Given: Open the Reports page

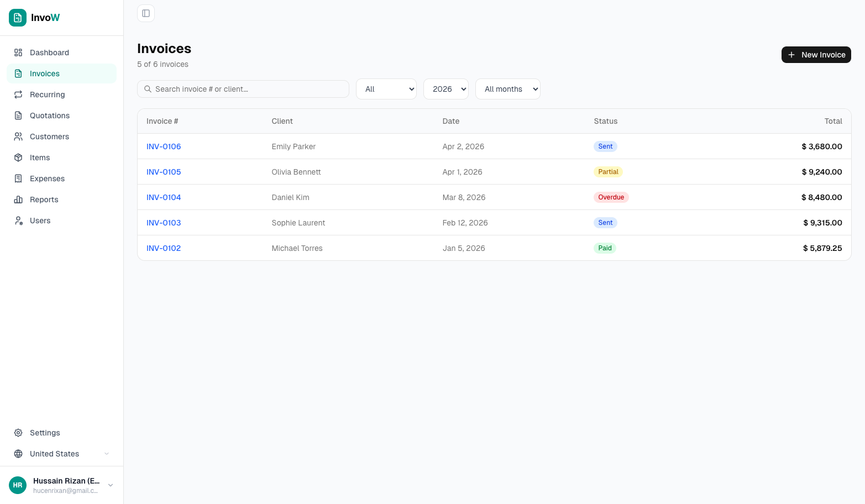Looking at the screenshot, I should [x=61, y=200].
